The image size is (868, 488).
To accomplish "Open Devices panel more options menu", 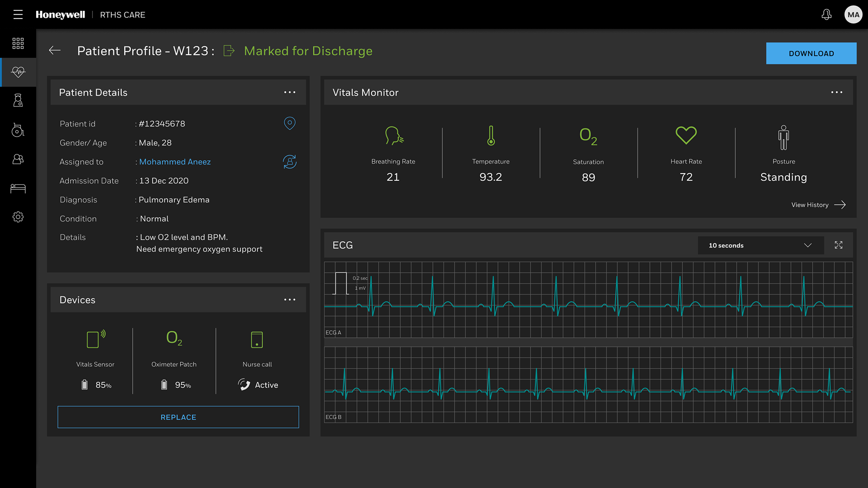I will click(x=289, y=300).
